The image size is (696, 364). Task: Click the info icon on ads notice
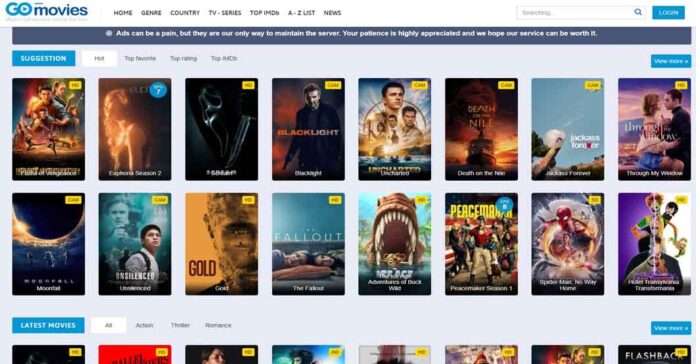coord(109,33)
